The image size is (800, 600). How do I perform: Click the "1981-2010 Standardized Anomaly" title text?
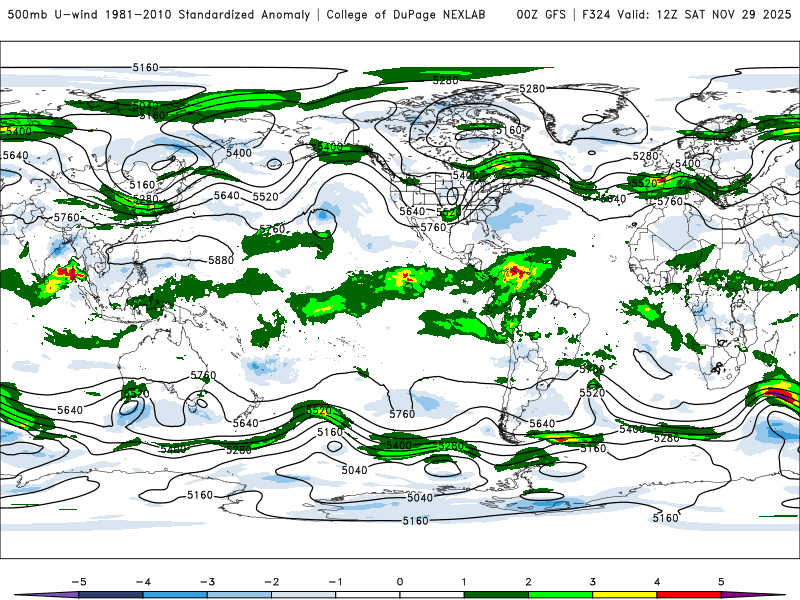pos(208,14)
